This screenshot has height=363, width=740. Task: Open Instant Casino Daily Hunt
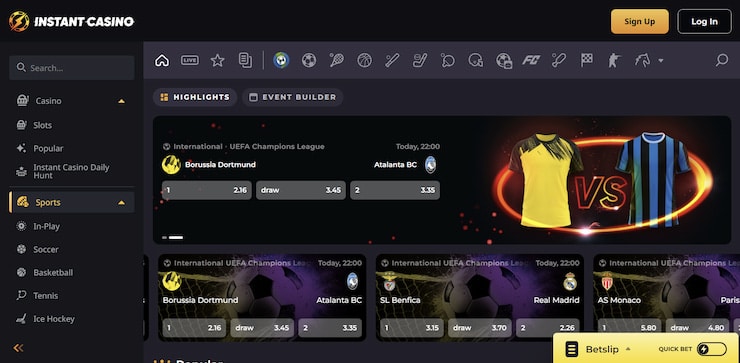pyautogui.click(x=72, y=171)
